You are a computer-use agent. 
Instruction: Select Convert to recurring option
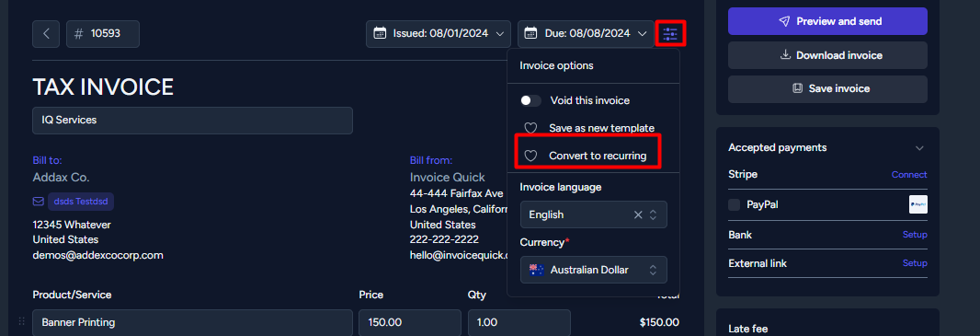pos(598,156)
